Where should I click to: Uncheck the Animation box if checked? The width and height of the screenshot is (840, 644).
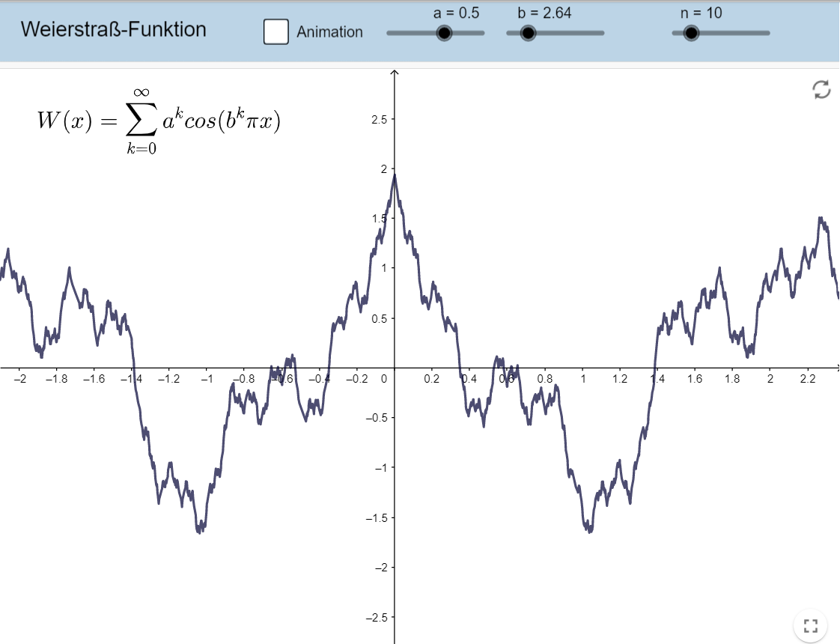(276, 32)
